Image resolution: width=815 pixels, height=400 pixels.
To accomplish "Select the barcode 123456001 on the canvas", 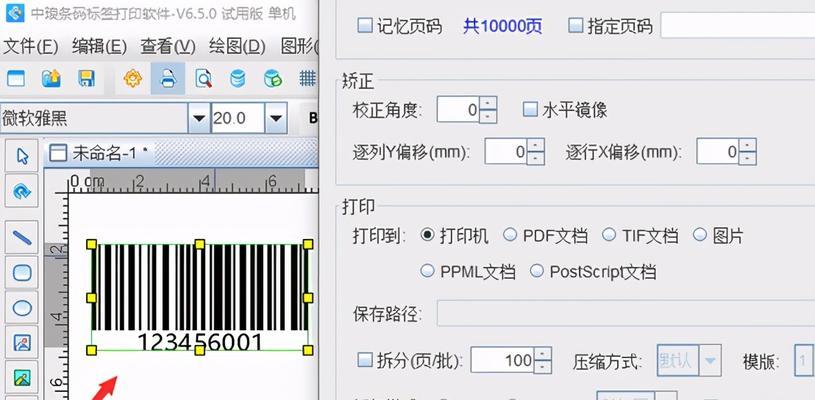I will [x=200, y=297].
